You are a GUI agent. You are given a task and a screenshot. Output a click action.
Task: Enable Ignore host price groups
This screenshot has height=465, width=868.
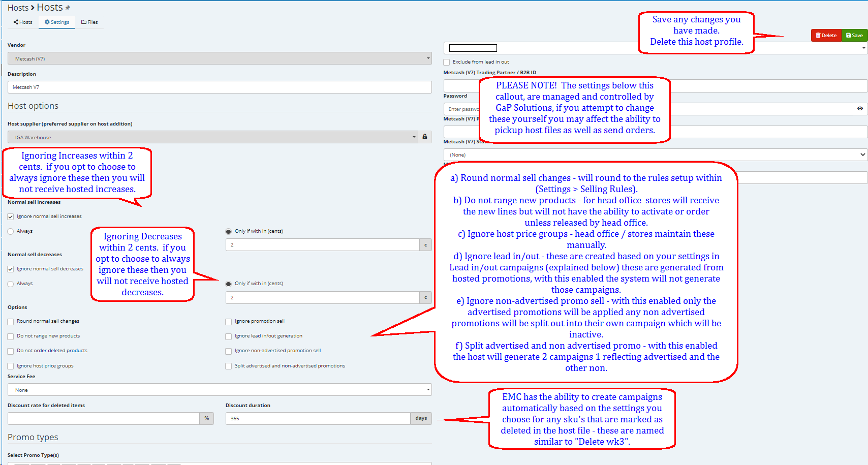pyautogui.click(x=10, y=366)
